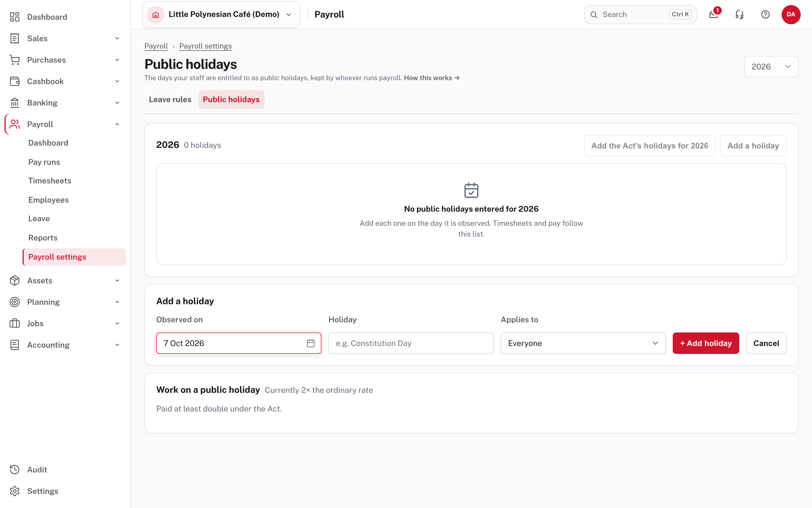
Task: Click the Audit history icon
Action: click(14, 470)
